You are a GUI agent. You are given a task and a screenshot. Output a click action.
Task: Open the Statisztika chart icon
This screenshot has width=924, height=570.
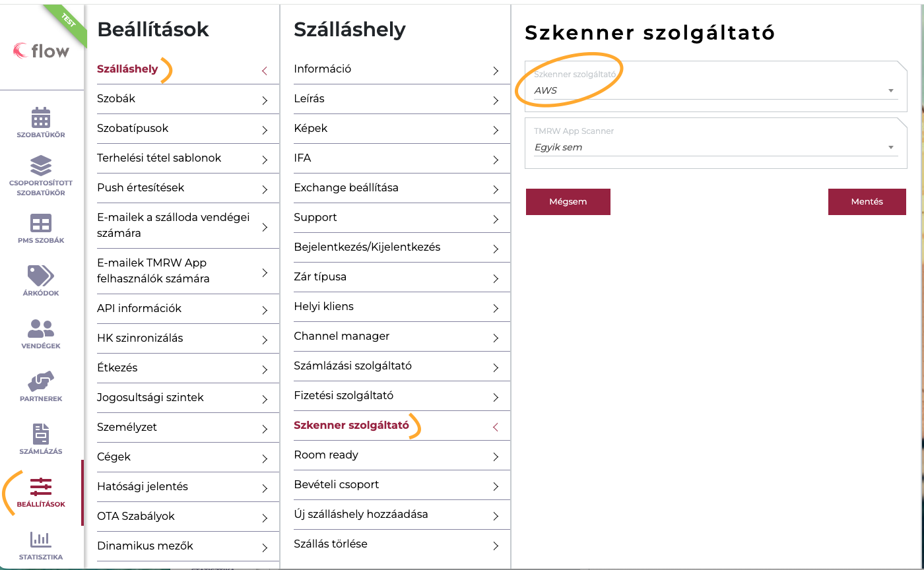click(x=41, y=540)
